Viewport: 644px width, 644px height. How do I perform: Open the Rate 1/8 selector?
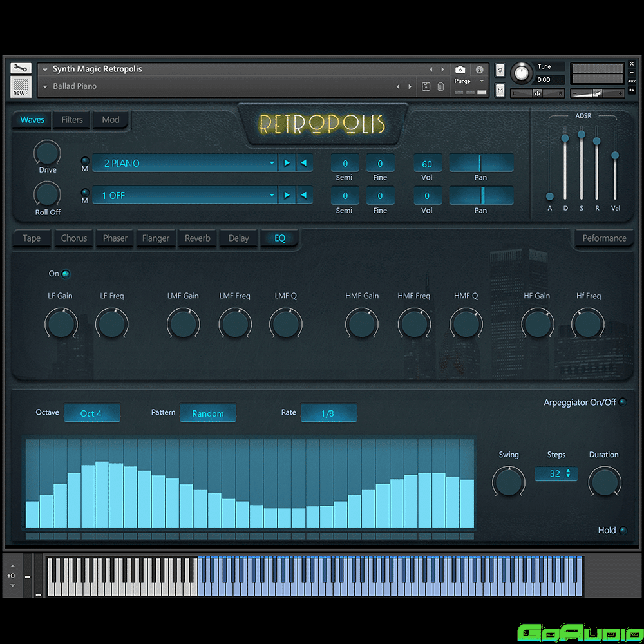[328, 413]
